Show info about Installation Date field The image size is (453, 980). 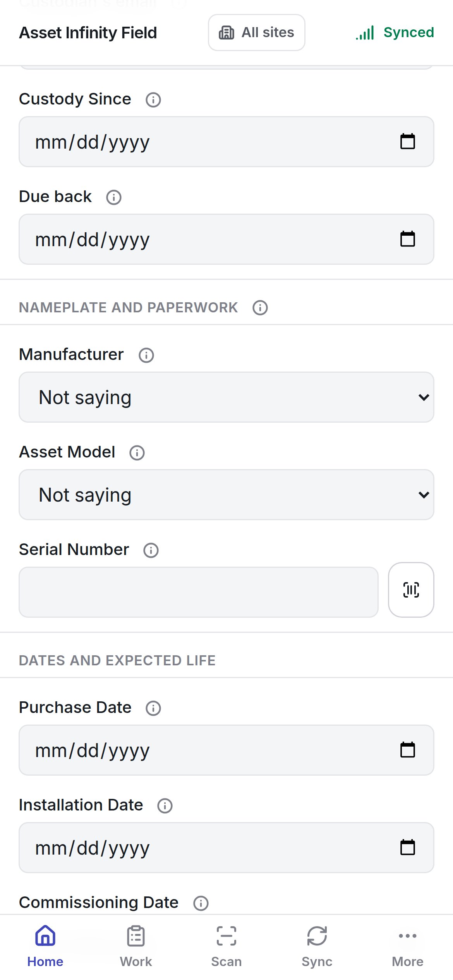point(165,805)
